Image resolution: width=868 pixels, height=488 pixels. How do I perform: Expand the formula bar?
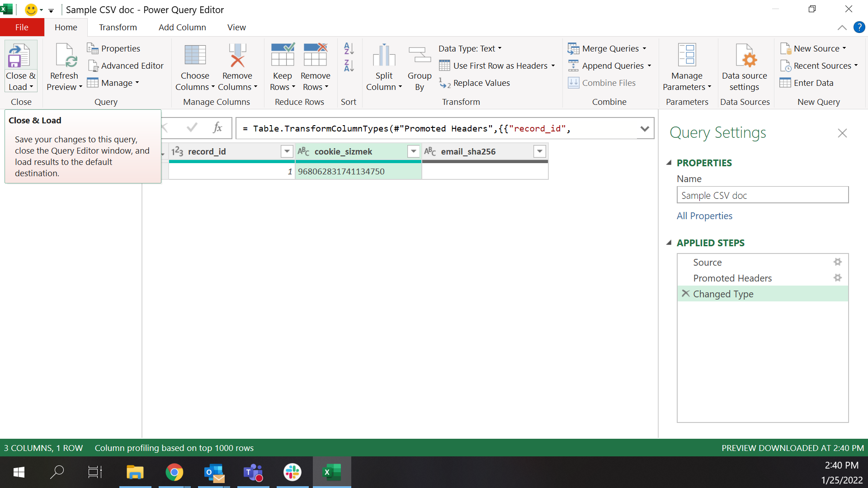[x=645, y=129]
